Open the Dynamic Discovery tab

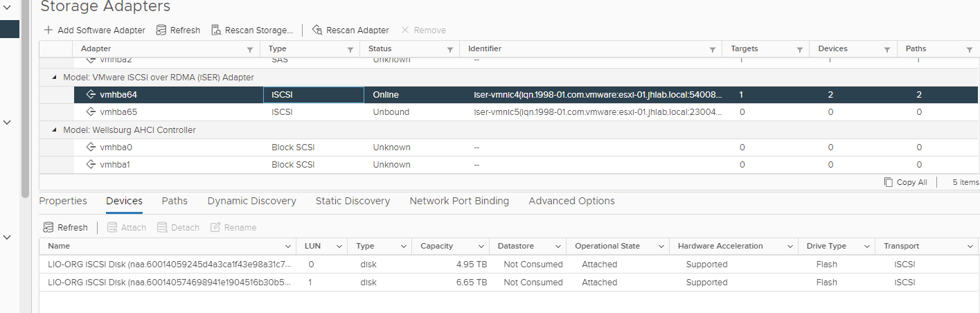tap(251, 201)
